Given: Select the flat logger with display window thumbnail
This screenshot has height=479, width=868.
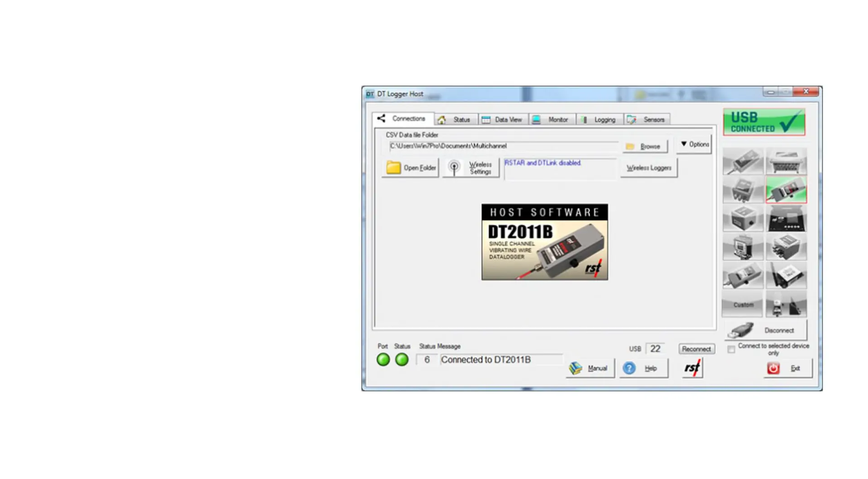Looking at the screenshot, I should [x=743, y=276].
